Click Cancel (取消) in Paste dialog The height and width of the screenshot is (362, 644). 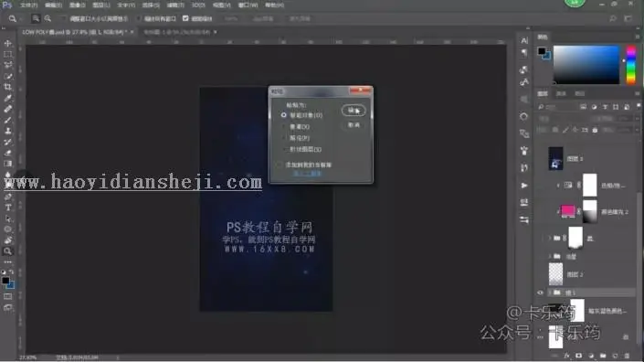click(x=354, y=125)
